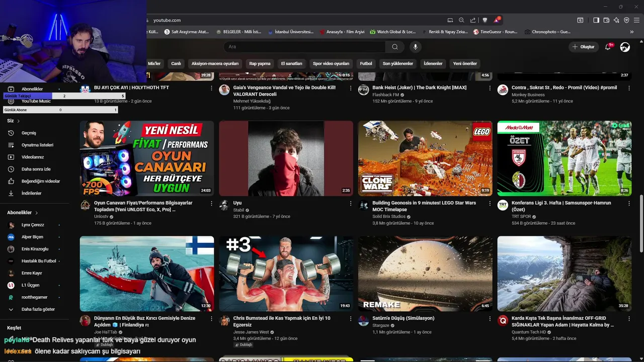The height and width of the screenshot is (362, 644).
Task: Select Spor video oyunları chip
Action: click(x=331, y=64)
